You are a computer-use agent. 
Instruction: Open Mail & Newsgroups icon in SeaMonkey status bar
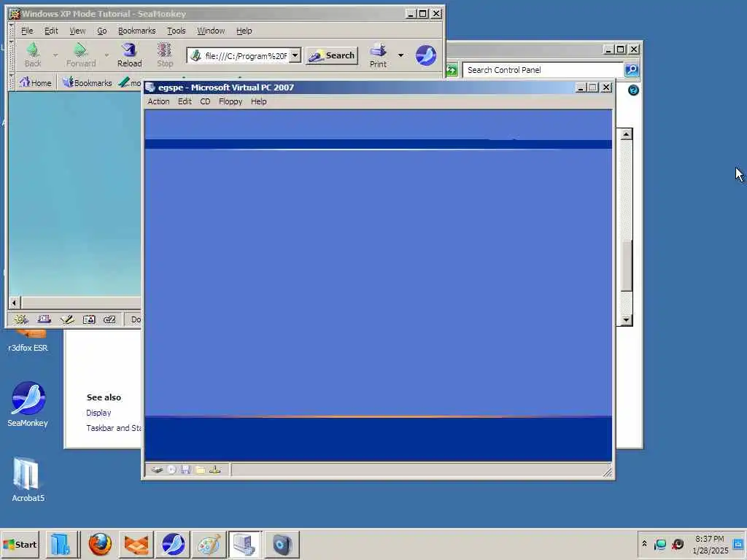44,319
